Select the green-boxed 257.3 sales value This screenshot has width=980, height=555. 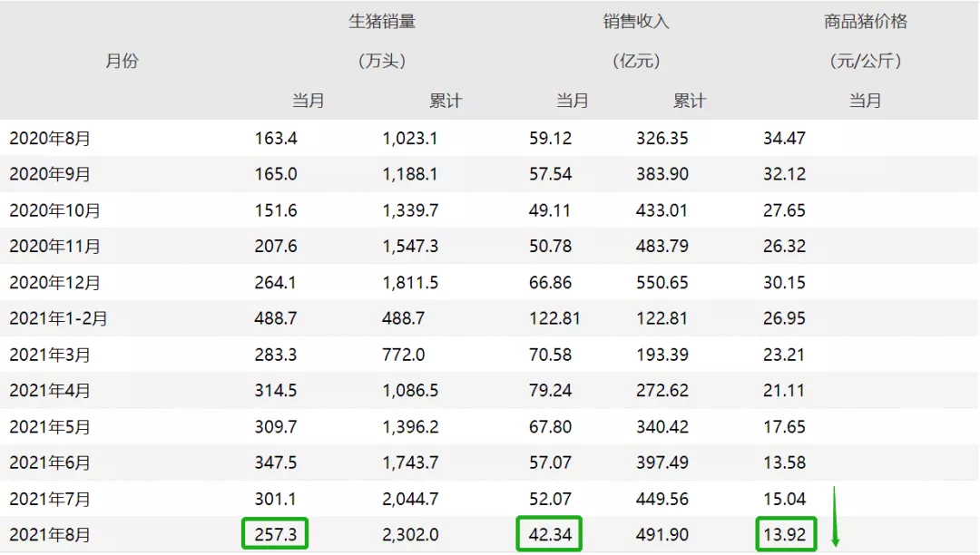coord(275,534)
